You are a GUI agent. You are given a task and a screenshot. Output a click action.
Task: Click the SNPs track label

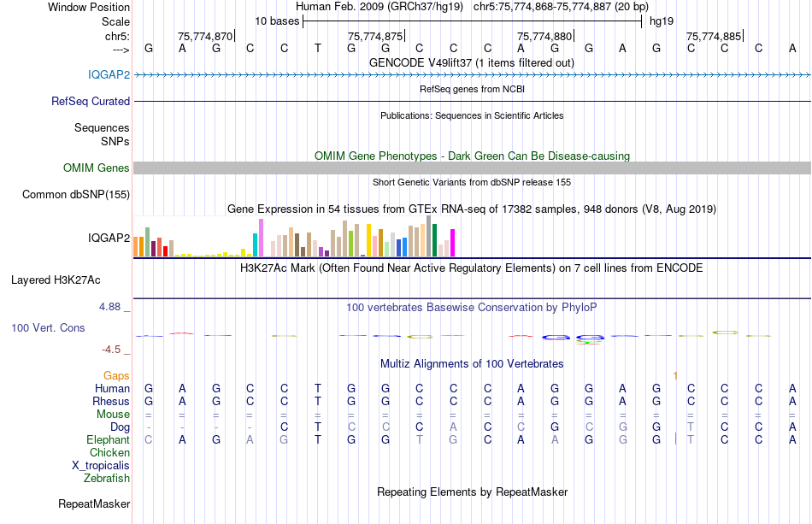[x=115, y=141]
